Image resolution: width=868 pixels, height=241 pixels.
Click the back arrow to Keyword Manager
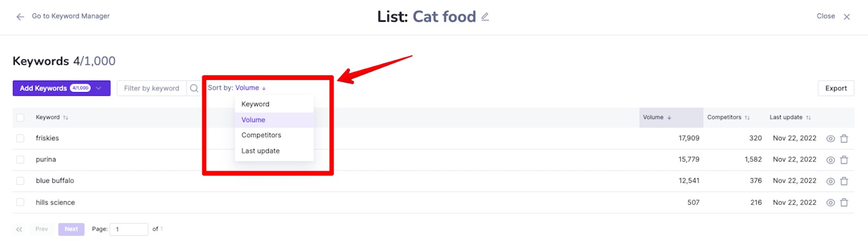click(x=20, y=17)
